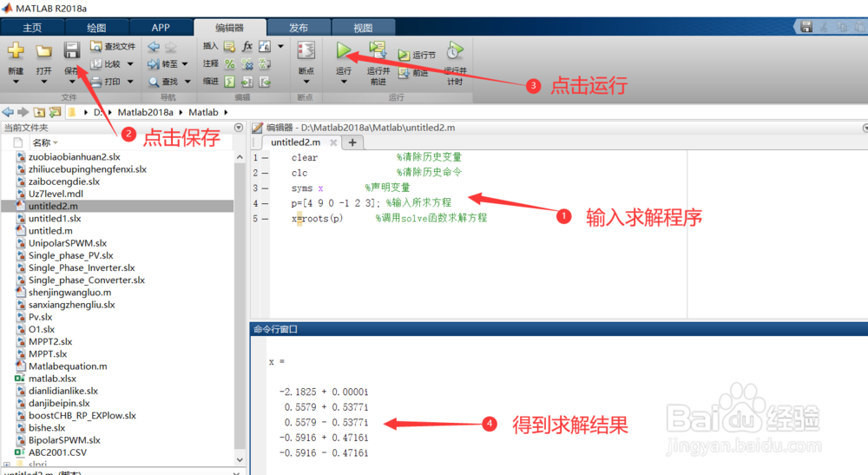The height and width of the screenshot is (475, 868).
Task: Switch to the APP tab
Action: pyautogui.click(x=161, y=28)
